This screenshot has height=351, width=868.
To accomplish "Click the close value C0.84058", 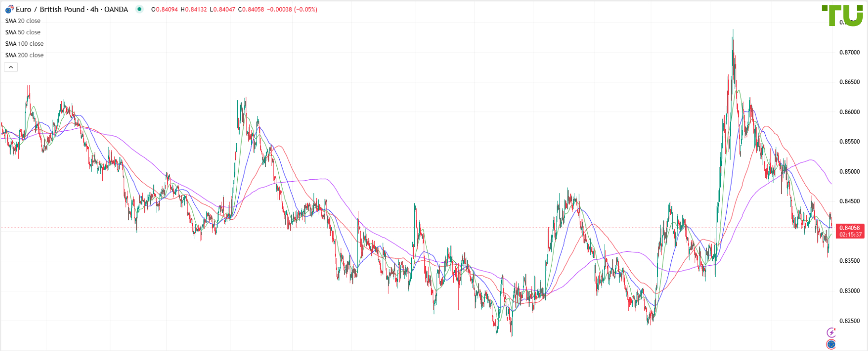I will [251, 9].
